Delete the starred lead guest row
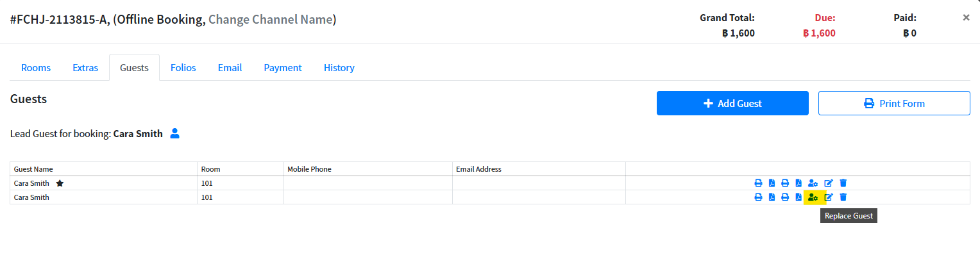The height and width of the screenshot is (280, 980). point(843,183)
